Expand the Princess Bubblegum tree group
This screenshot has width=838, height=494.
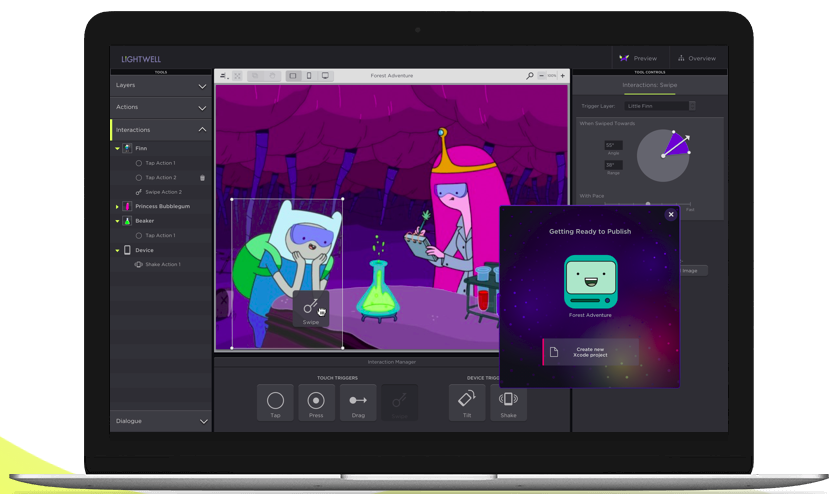(117, 206)
